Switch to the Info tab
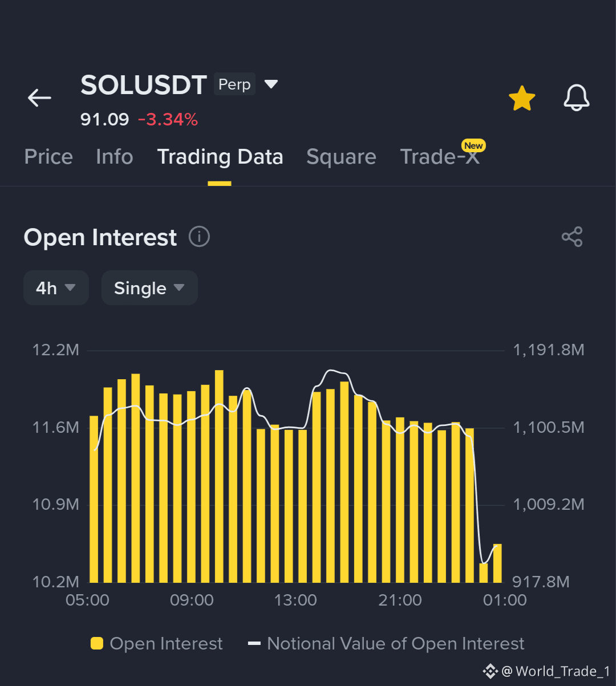616x686 pixels. tap(115, 157)
